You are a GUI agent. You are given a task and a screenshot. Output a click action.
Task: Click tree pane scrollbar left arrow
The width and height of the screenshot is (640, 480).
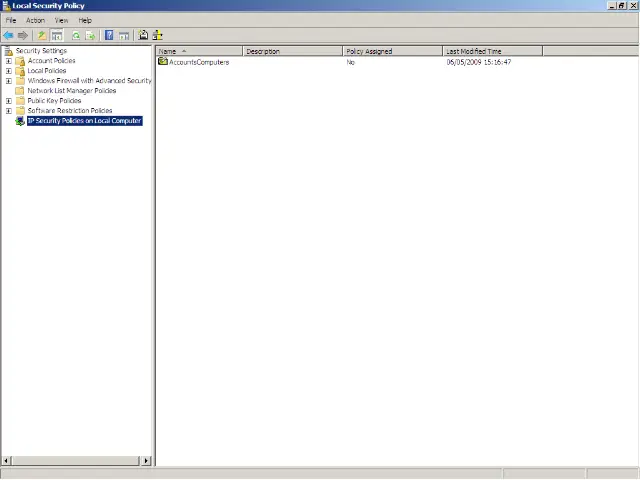click(x=6, y=461)
